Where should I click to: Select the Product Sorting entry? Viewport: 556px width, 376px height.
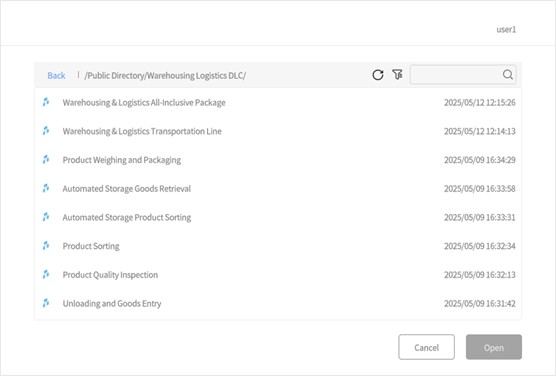pos(278,246)
